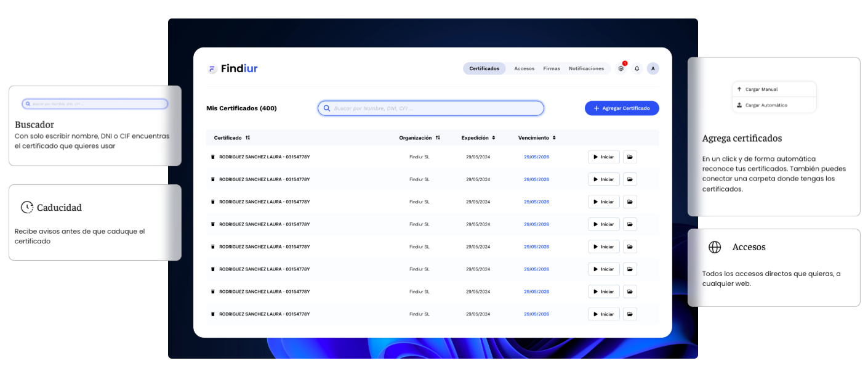Open the settings gear with red badge
The image size is (868, 371).
click(x=621, y=68)
